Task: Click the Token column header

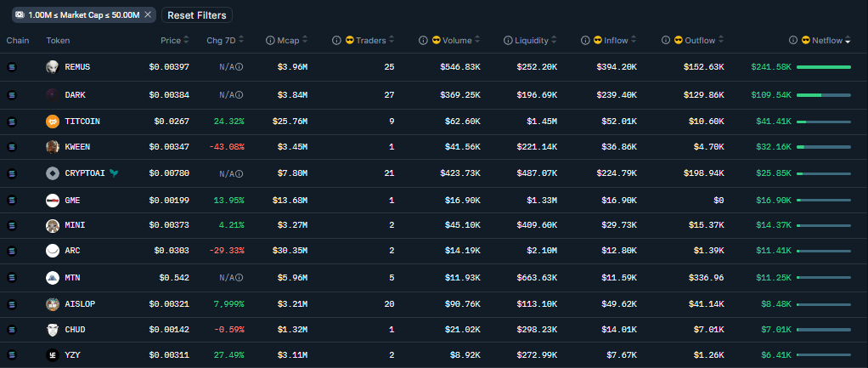Action: pyautogui.click(x=58, y=41)
